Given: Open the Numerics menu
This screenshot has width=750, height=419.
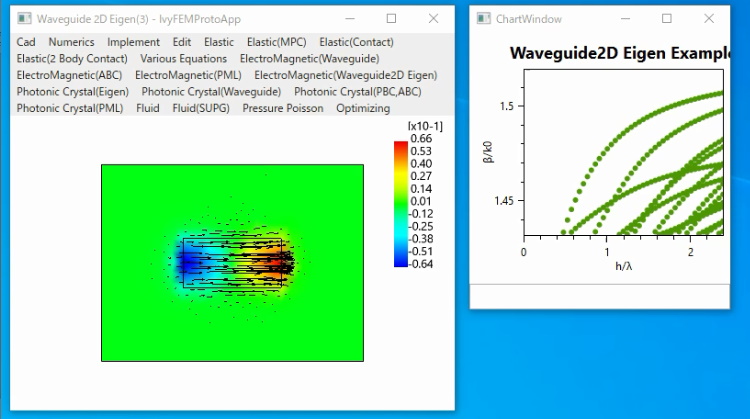Looking at the screenshot, I should coord(71,42).
